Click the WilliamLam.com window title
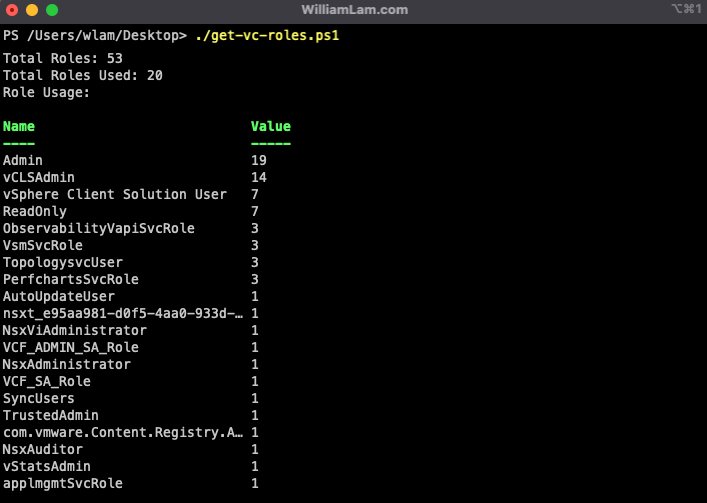The width and height of the screenshot is (707, 503). point(353,10)
